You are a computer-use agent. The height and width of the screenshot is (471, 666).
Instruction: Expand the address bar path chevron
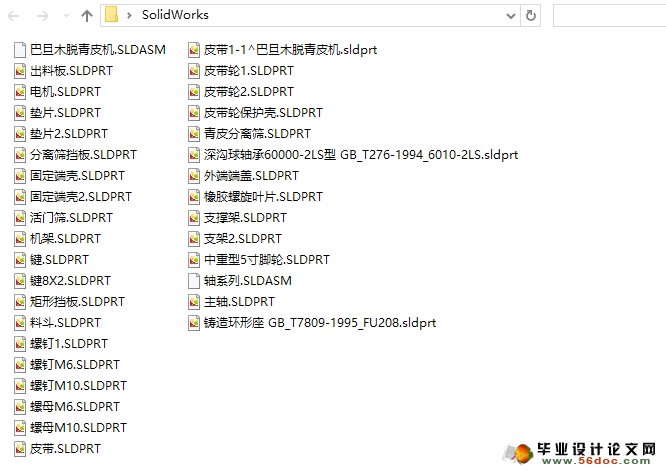[129, 16]
